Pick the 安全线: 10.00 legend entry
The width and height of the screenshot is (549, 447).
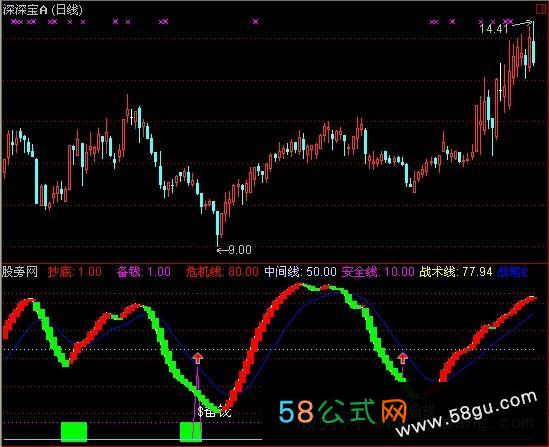[378, 272]
